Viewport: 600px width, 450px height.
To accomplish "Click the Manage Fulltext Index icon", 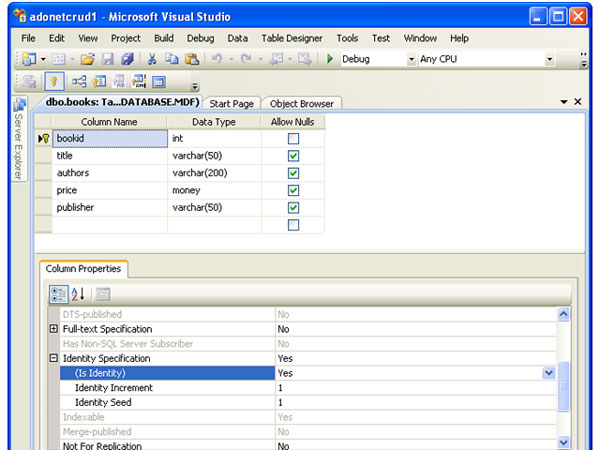I will [119, 82].
